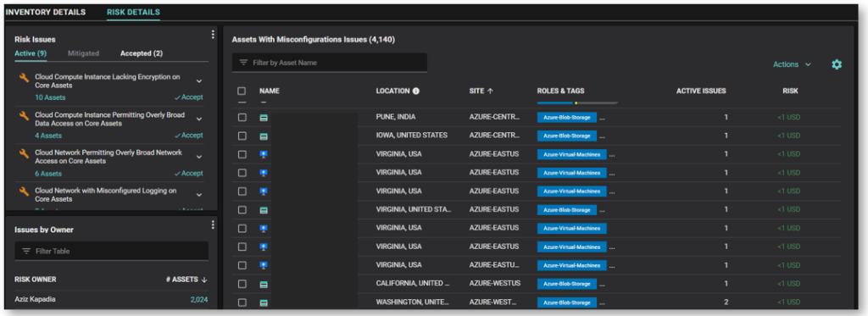The height and width of the screenshot is (316, 868).
Task: Open the Actions dropdown
Action: click(793, 64)
